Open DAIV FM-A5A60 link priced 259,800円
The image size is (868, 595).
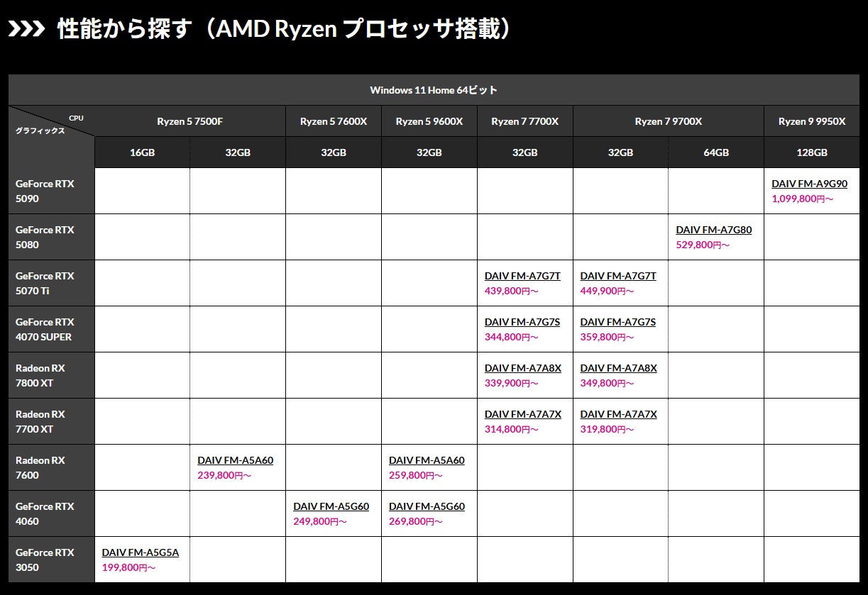pyautogui.click(x=427, y=460)
